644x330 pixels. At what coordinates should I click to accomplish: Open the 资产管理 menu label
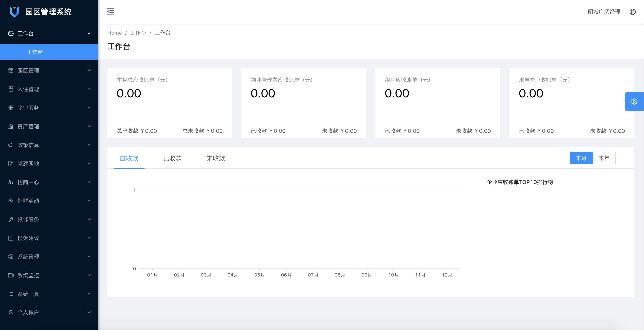click(28, 126)
